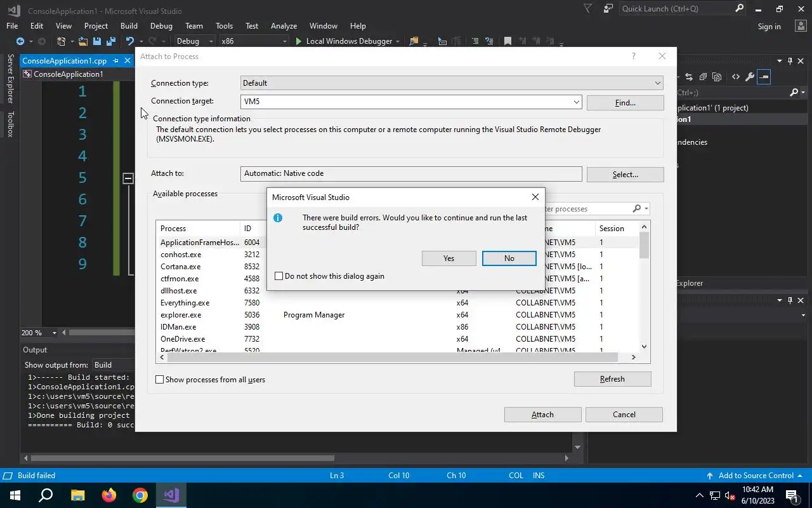Open the Connection target VM5 dropdown

click(576, 102)
